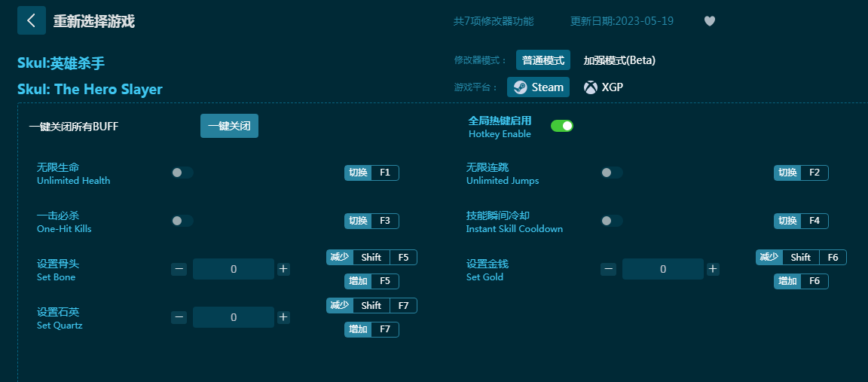Select the Steam platform button
Screen dimensions: 868x382
(539, 87)
